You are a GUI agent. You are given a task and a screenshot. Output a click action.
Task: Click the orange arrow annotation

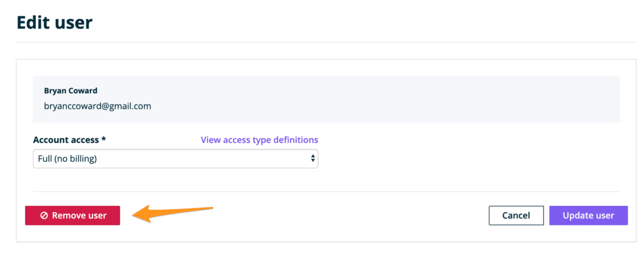[x=175, y=213]
